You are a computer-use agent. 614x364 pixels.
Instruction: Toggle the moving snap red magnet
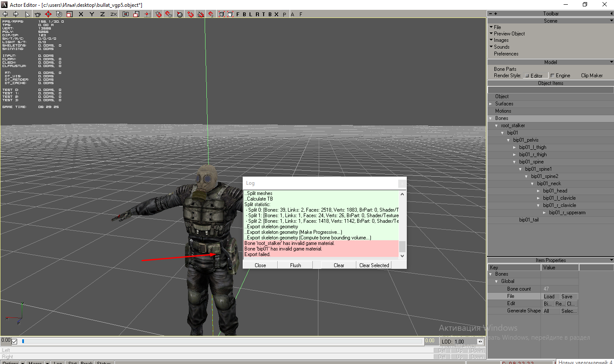coord(191,14)
